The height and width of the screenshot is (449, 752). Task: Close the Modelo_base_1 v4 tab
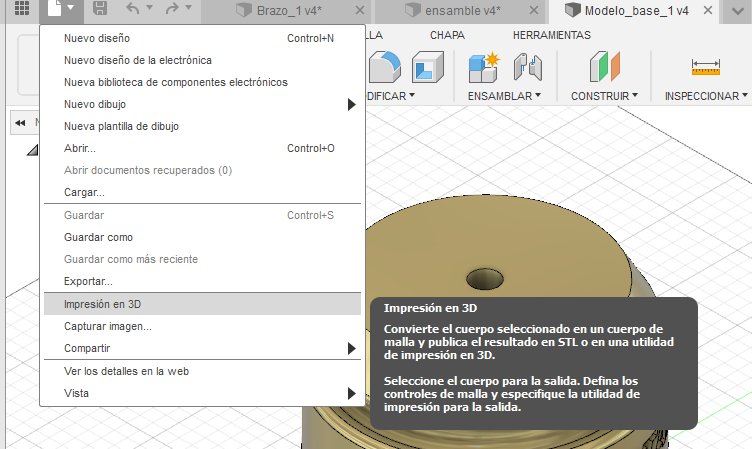point(708,10)
